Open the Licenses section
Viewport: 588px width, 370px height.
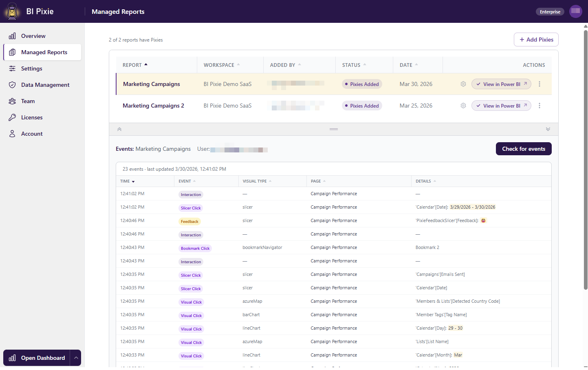tap(32, 117)
